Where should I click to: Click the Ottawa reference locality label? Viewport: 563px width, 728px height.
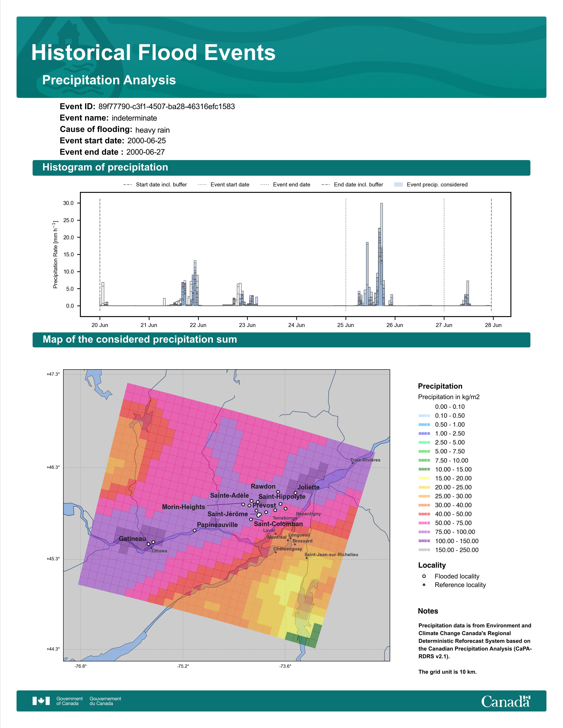pyautogui.click(x=160, y=551)
